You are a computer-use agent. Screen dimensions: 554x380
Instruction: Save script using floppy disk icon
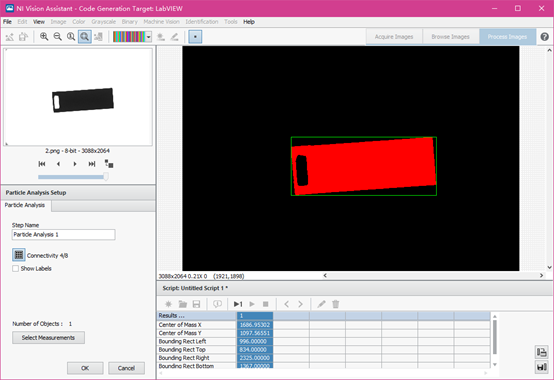click(196, 304)
